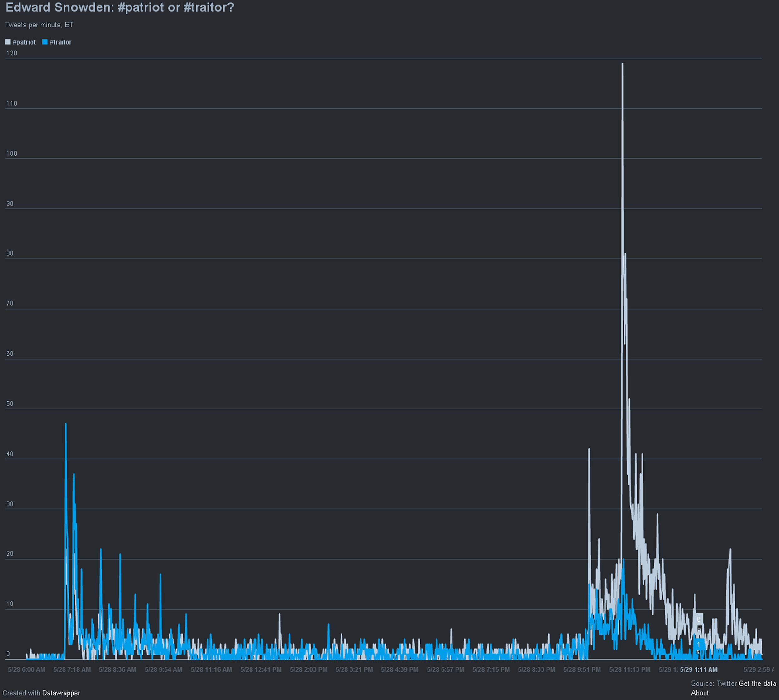Click the 5/28 9:51 PM axis label
779x700 pixels.
tap(582, 669)
